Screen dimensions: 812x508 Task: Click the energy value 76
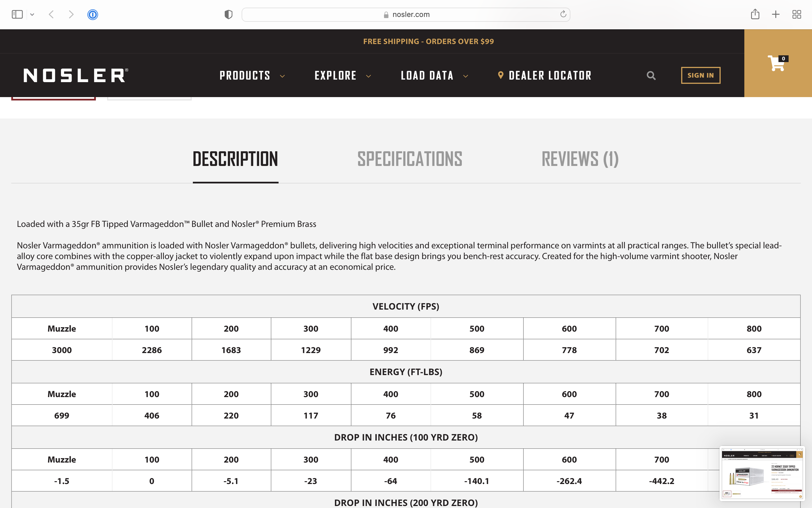point(390,416)
